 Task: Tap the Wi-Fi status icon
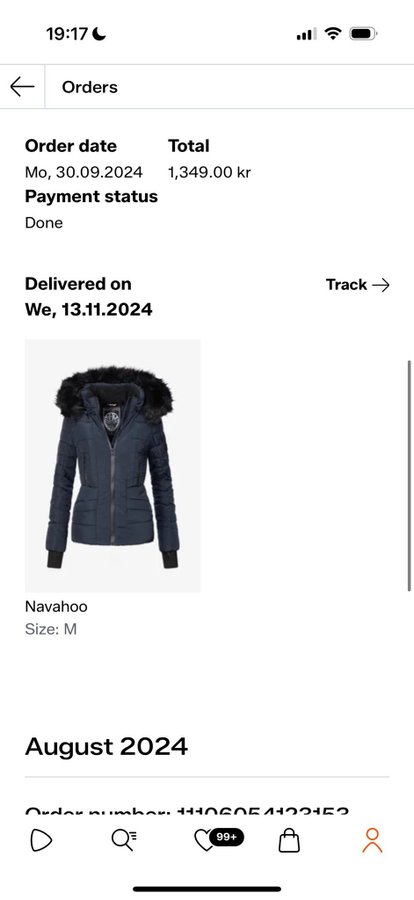pos(332,34)
